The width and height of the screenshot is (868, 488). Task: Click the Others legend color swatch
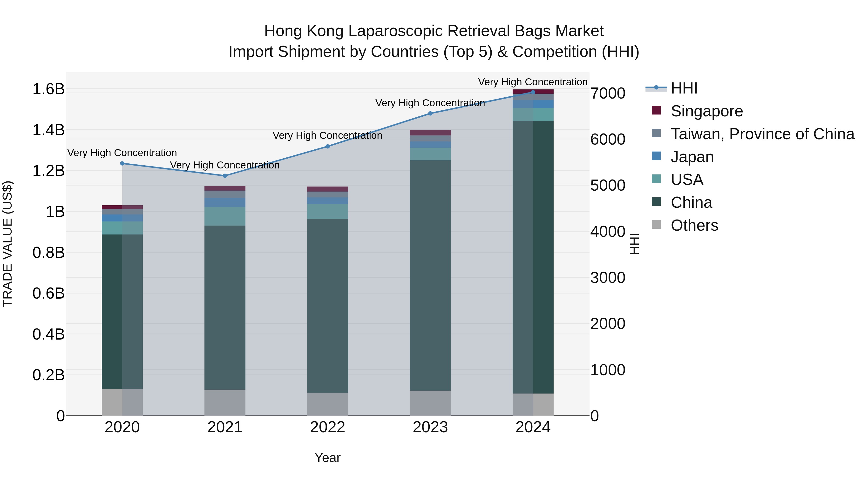(656, 224)
